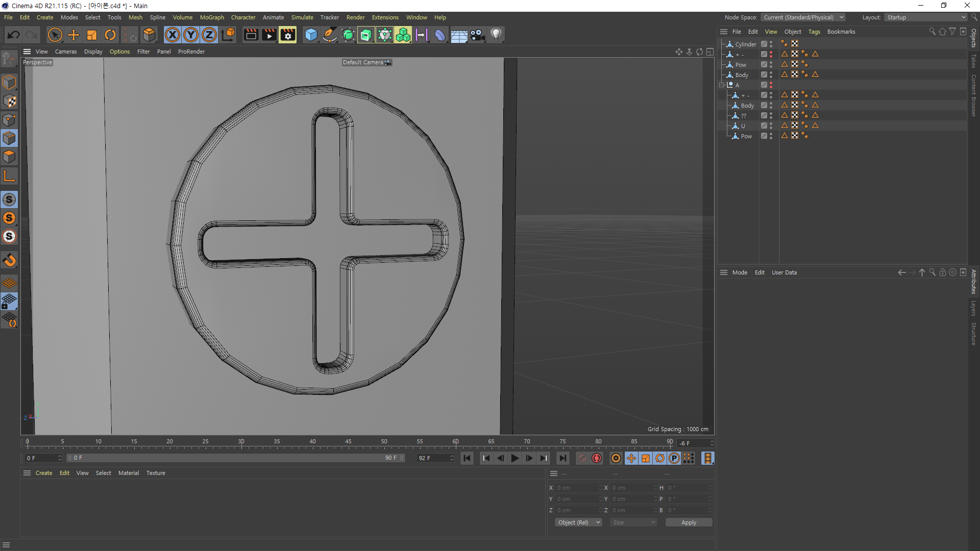Select the Move tool in toolbar
The width and height of the screenshot is (980, 551).
(x=73, y=35)
